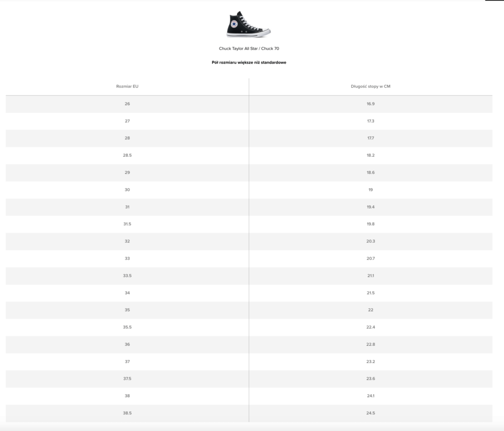
Task: Click the 'Rozmiar EU' column header
Action: click(x=127, y=87)
